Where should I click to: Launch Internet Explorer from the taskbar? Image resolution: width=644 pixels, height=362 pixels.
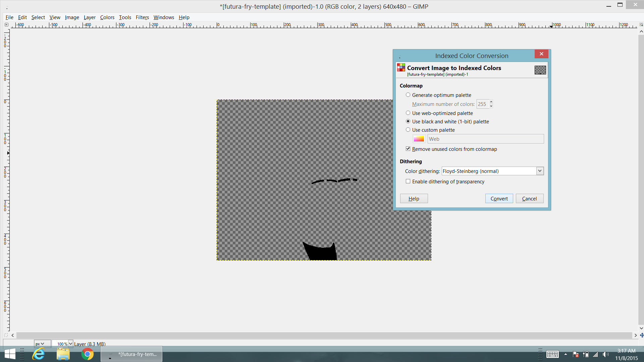(x=39, y=354)
